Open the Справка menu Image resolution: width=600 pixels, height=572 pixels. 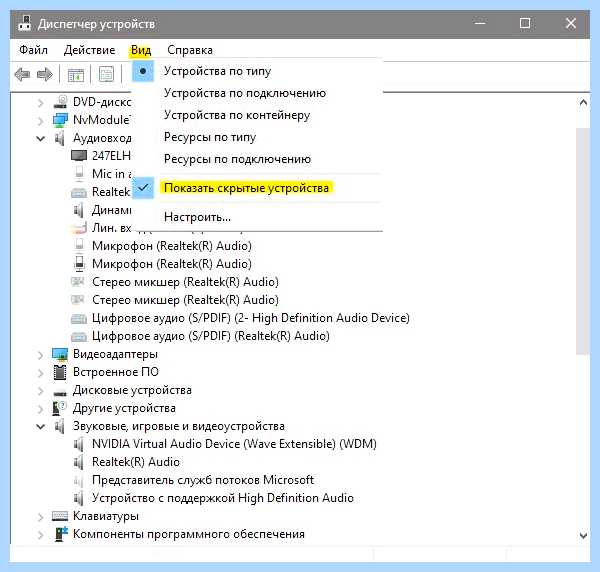(190, 50)
